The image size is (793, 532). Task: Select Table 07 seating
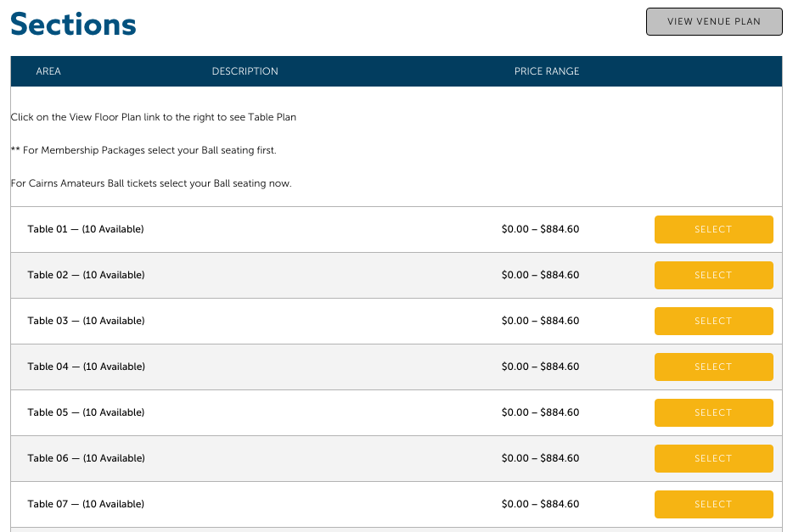tap(713, 504)
